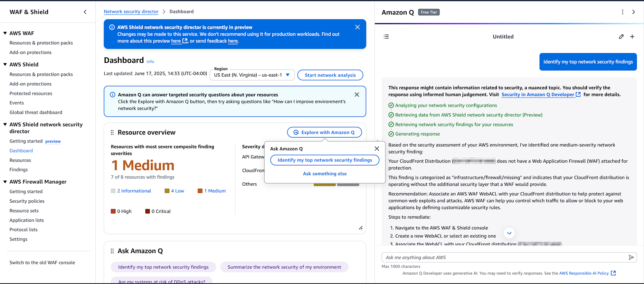Collapse the AWS Firewall Manager section
644x284 pixels.
[5, 182]
